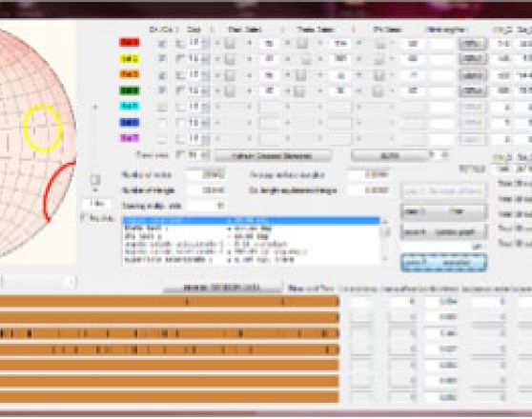The width and height of the screenshot is (532, 419).
Task: Select the highlighted blue row in the results list
Action: click(x=251, y=220)
